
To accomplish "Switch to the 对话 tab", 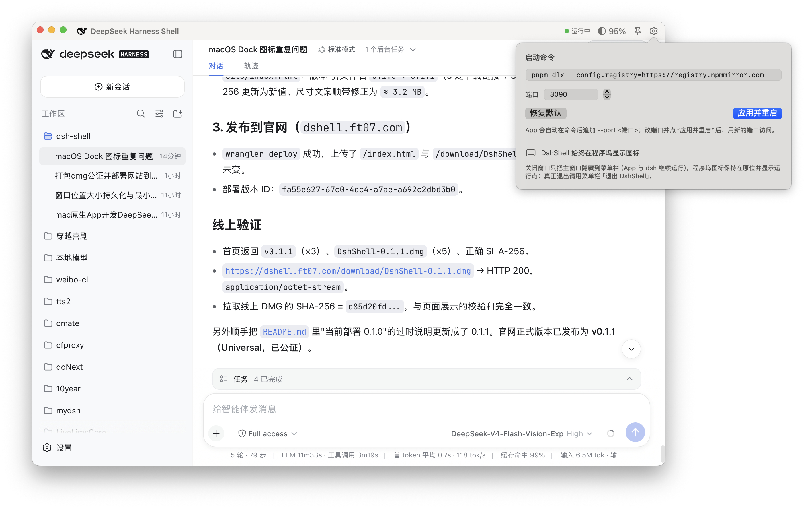I will (216, 66).
